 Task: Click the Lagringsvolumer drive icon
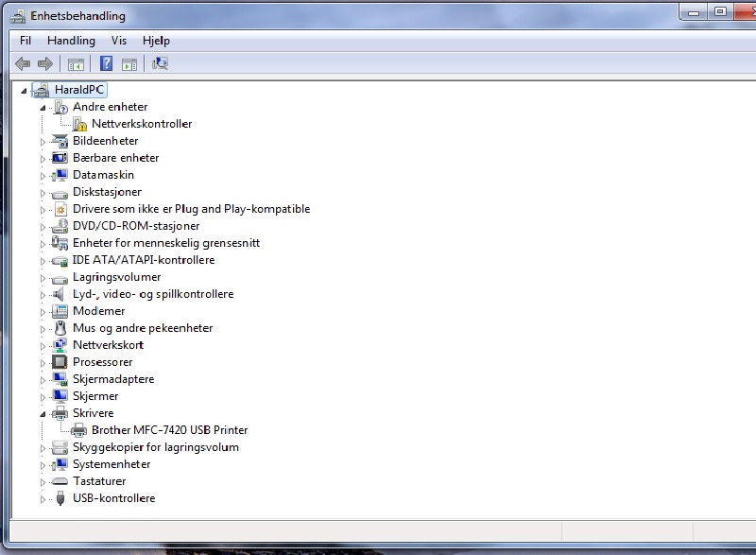coord(60,279)
